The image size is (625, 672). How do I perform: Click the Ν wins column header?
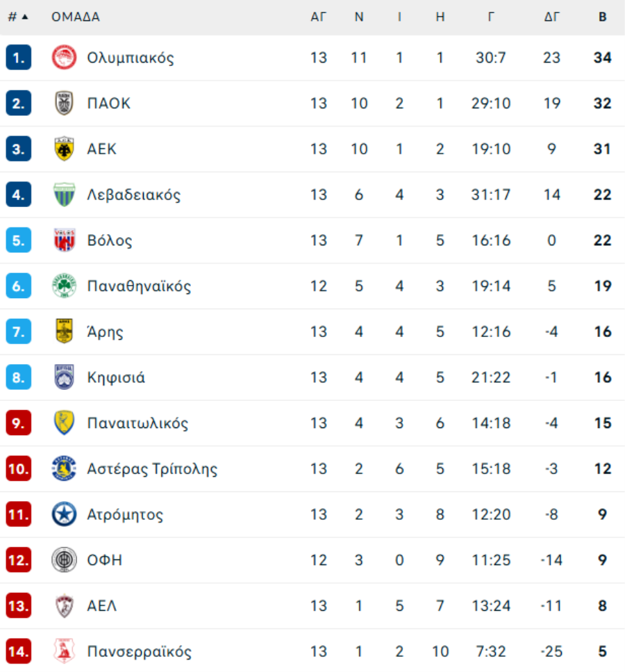click(x=359, y=17)
